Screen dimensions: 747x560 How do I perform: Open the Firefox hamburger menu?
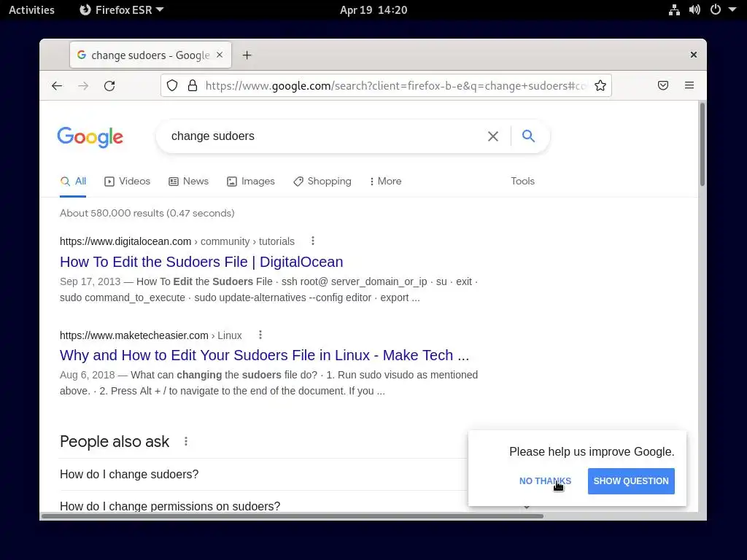[x=689, y=86]
